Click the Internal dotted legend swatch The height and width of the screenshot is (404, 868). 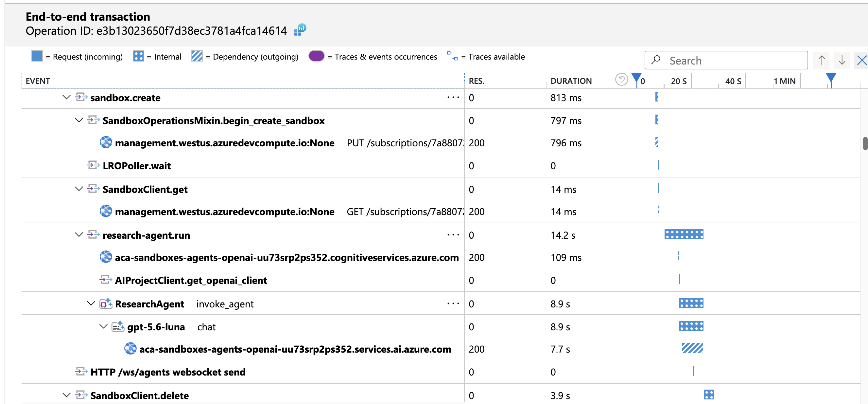click(138, 56)
